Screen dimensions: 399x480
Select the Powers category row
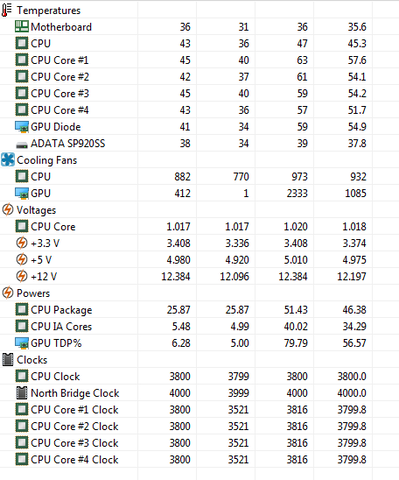[x=199, y=293]
